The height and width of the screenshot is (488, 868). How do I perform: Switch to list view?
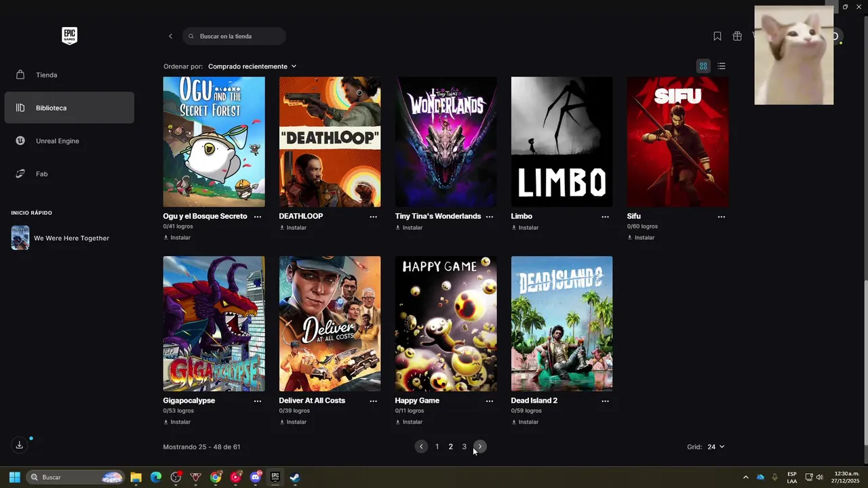[722, 66]
